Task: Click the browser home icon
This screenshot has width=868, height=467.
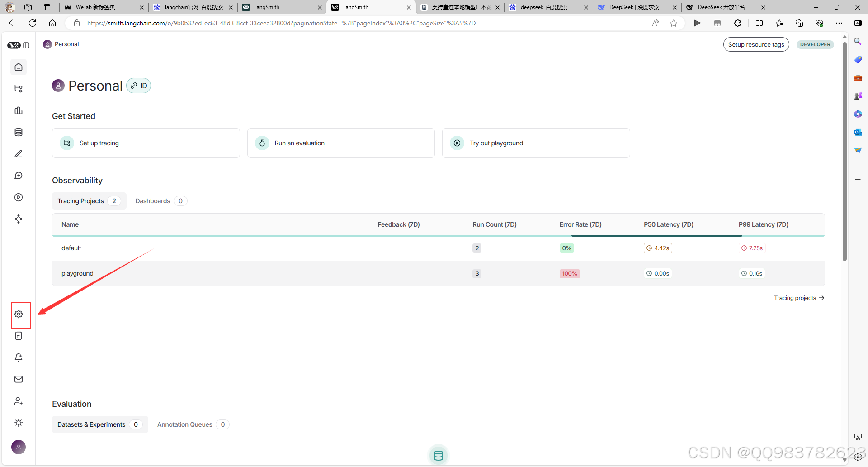Action: point(52,23)
